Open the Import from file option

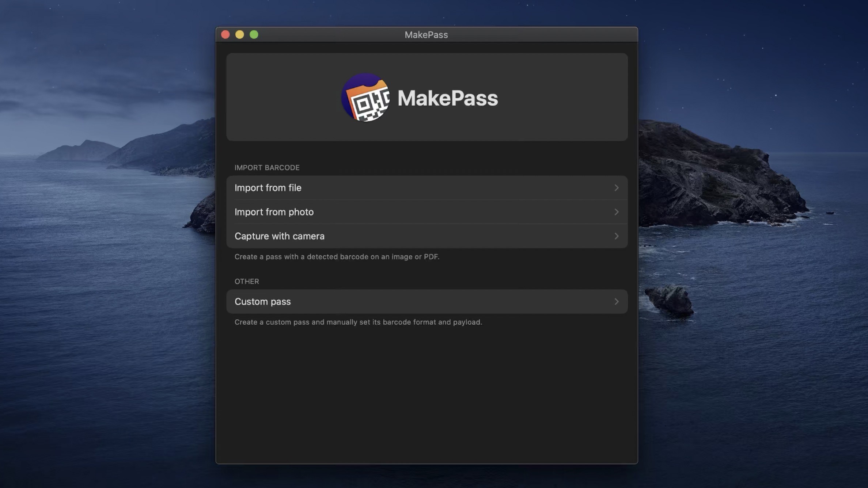(x=268, y=188)
